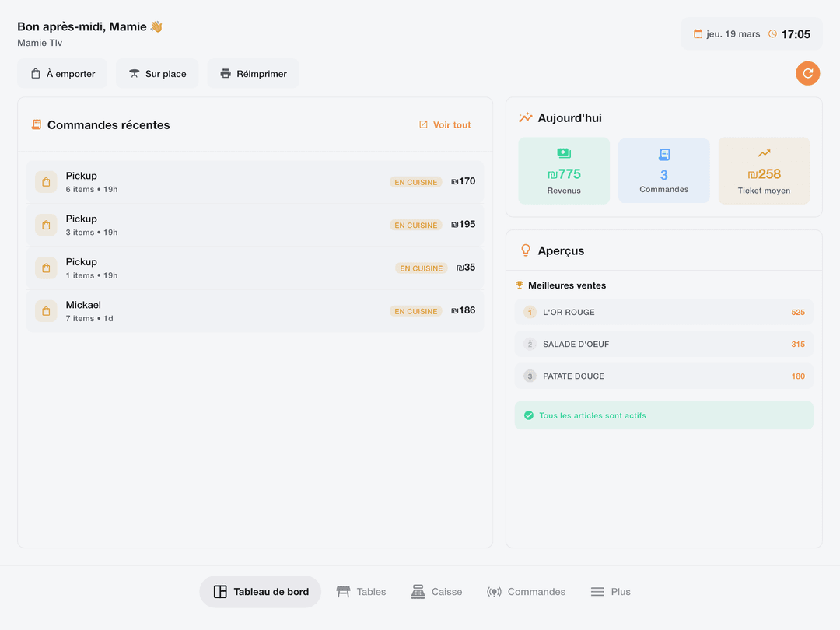Start an À emporter order
Screen dimensions: 840x630
coord(62,74)
